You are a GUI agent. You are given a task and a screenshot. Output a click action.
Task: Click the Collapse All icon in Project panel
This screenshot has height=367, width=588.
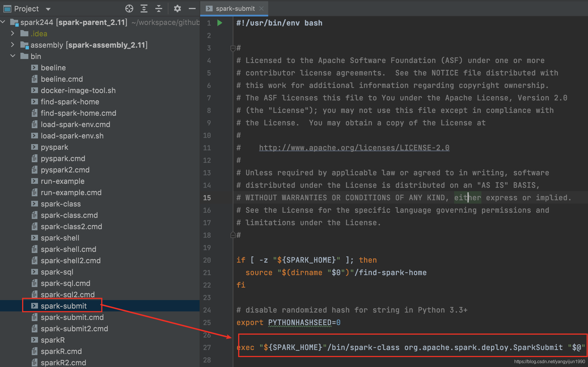[x=159, y=9]
